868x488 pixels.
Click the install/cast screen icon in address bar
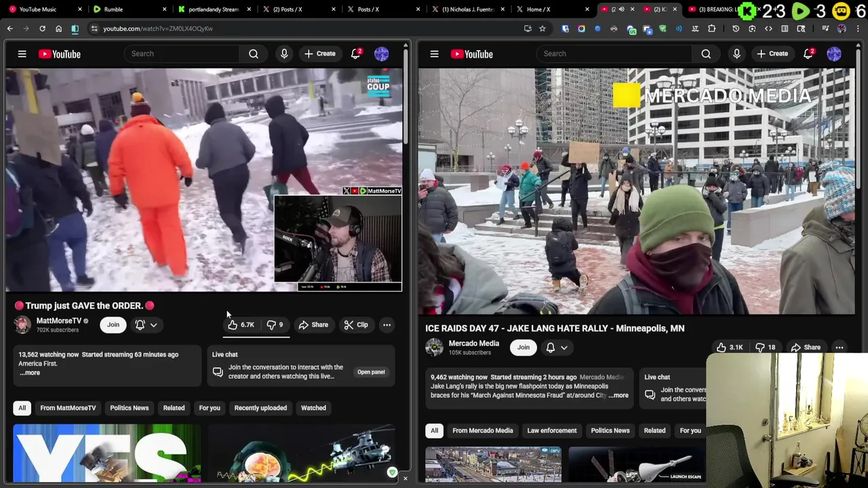point(528,28)
